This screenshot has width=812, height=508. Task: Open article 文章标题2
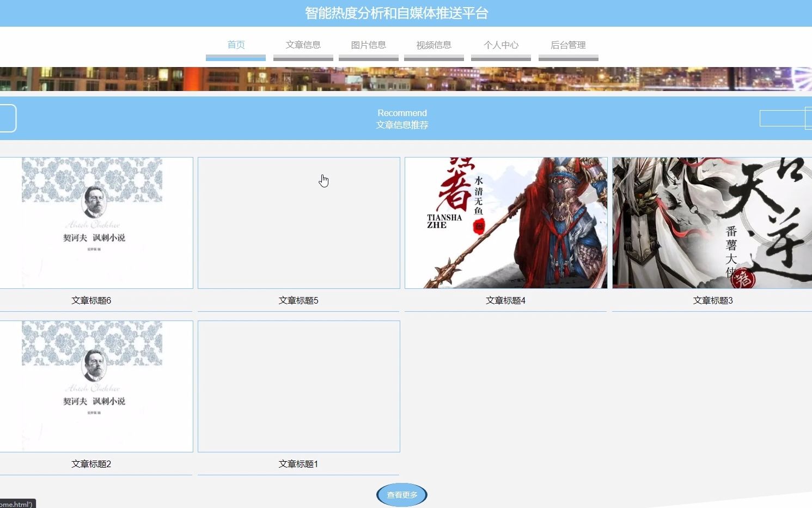pos(90,464)
